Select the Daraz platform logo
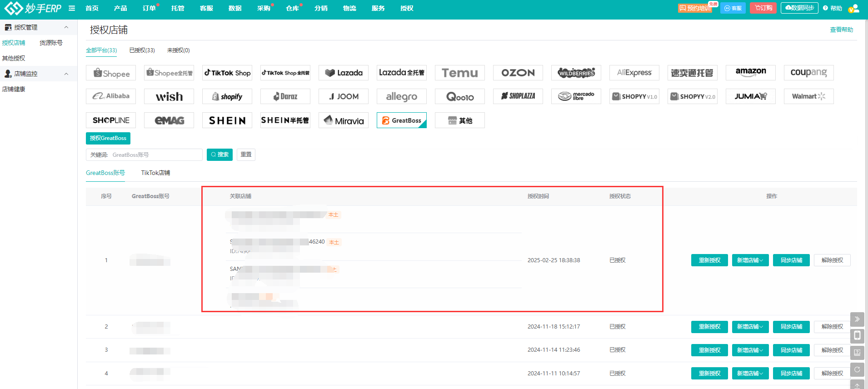 (285, 96)
